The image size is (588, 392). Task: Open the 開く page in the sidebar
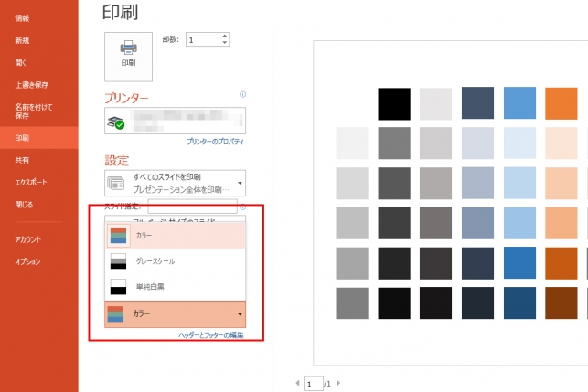tap(21, 62)
